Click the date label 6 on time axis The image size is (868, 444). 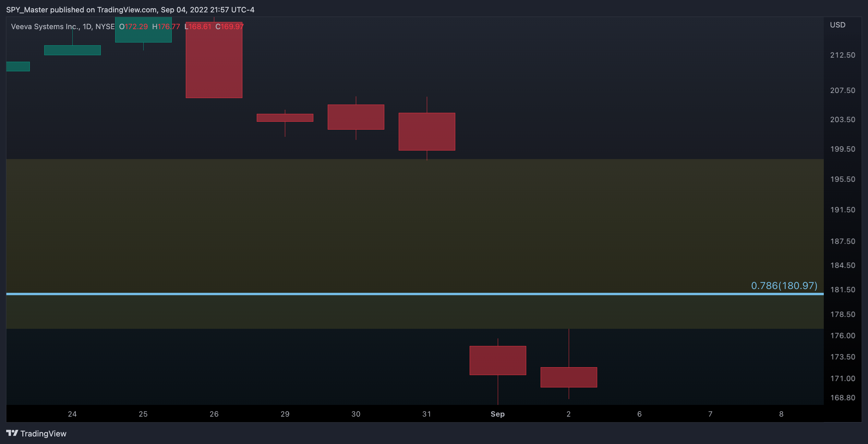click(640, 414)
